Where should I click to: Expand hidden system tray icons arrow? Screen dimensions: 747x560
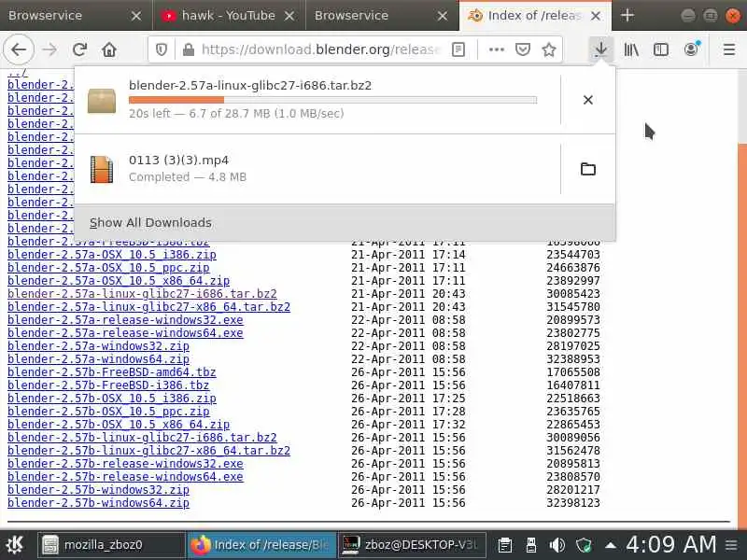611,545
